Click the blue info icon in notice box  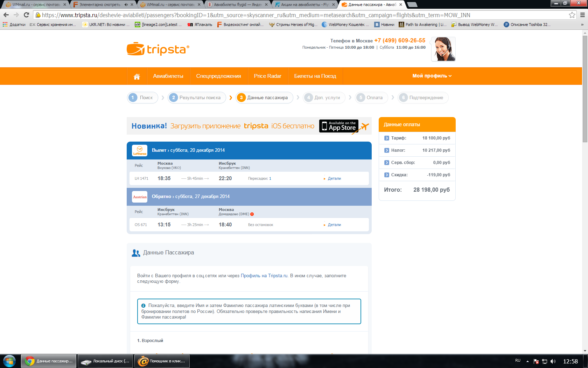pyautogui.click(x=143, y=306)
